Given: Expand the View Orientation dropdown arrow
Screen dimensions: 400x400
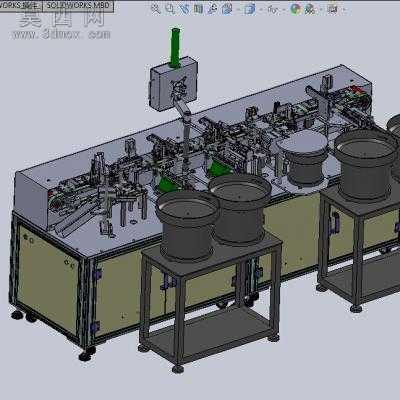Looking at the screenshot, I should [238, 9].
